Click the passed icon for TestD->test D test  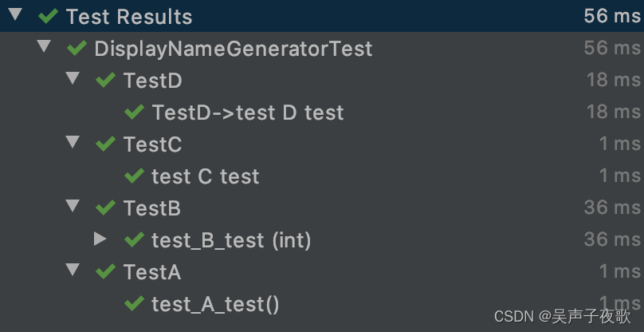point(134,112)
